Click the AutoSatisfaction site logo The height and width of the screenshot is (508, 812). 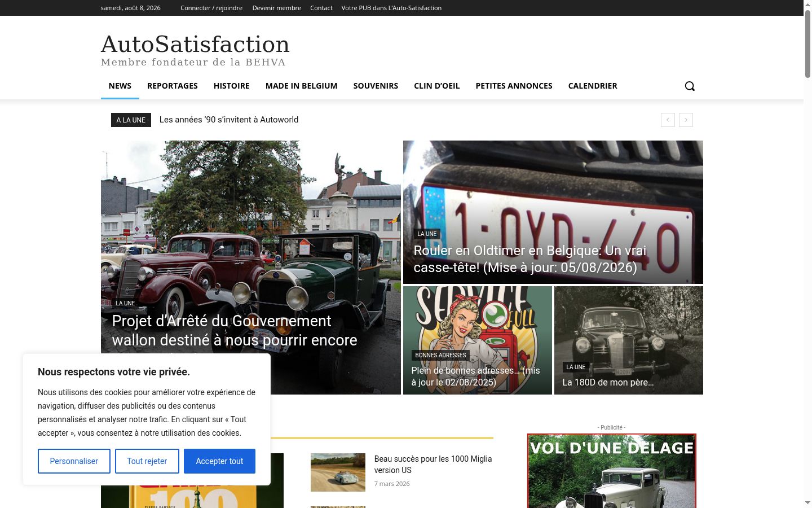[195, 44]
